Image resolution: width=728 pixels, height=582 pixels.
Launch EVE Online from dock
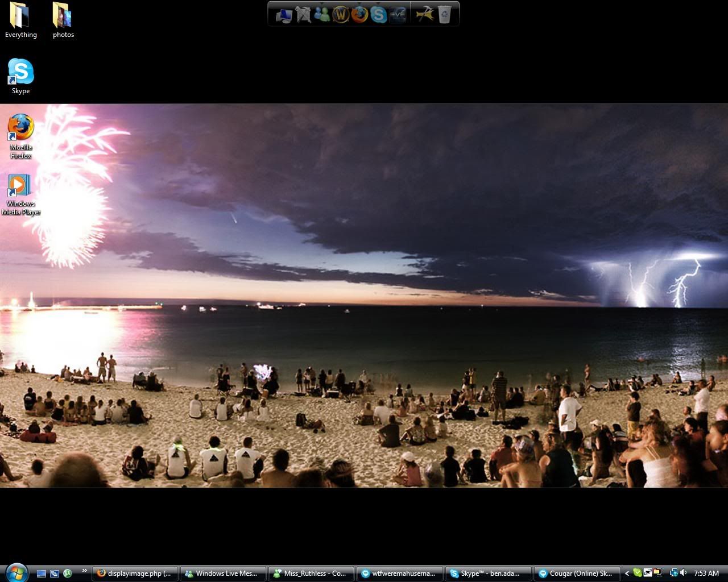[x=398, y=14]
